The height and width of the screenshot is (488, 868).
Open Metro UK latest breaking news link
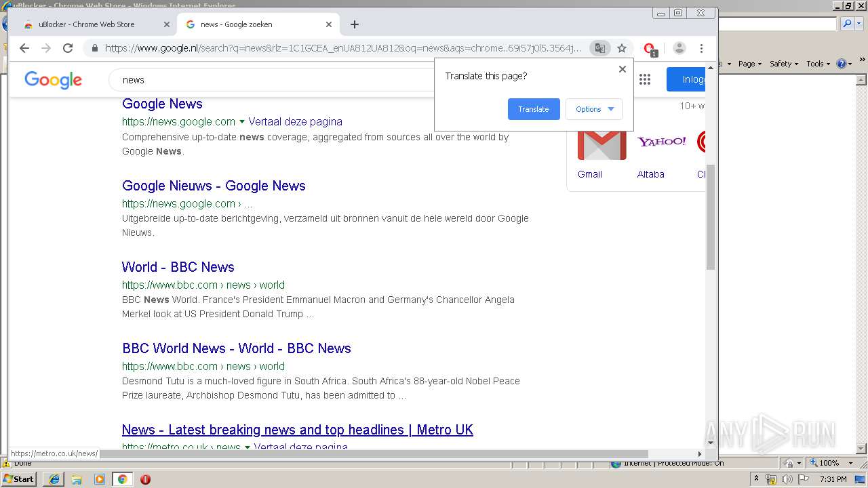tap(298, 430)
